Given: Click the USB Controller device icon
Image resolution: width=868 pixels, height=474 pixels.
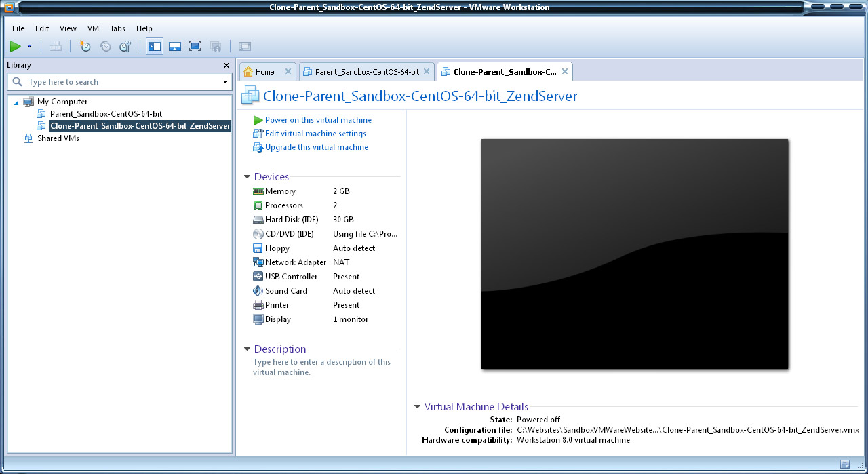Looking at the screenshot, I should click(258, 277).
